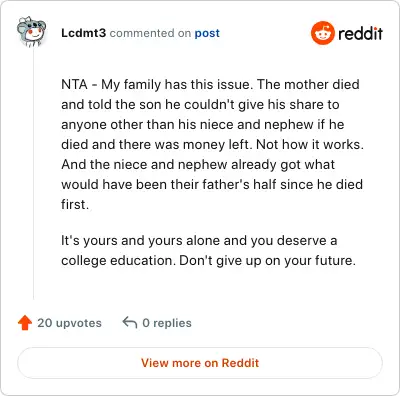Click the word "first." ending paragraph one
This screenshot has height=396, width=400.
point(75,204)
